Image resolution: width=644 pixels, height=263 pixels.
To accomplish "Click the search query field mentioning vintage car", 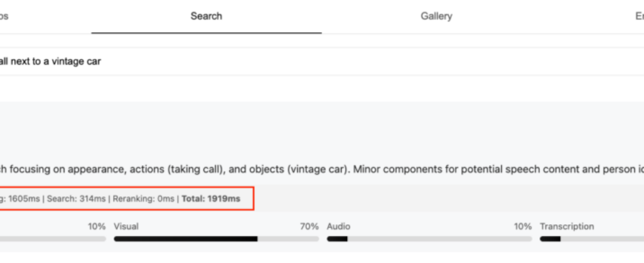I will pos(263,61).
